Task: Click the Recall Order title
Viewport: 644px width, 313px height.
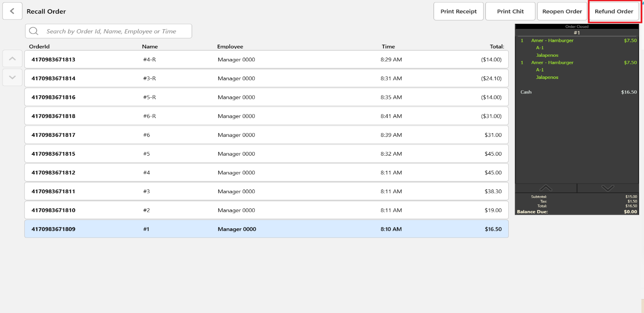Action: click(x=46, y=11)
